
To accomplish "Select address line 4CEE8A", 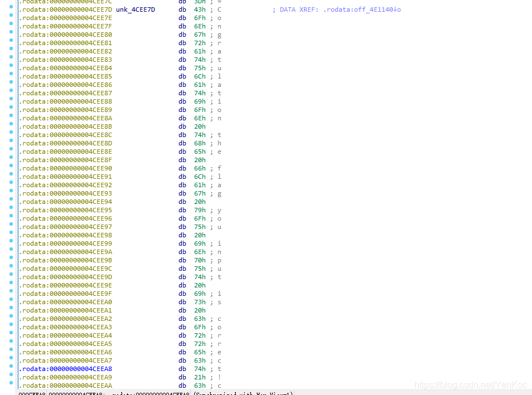I will pyautogui.click(x=65, y=118).
